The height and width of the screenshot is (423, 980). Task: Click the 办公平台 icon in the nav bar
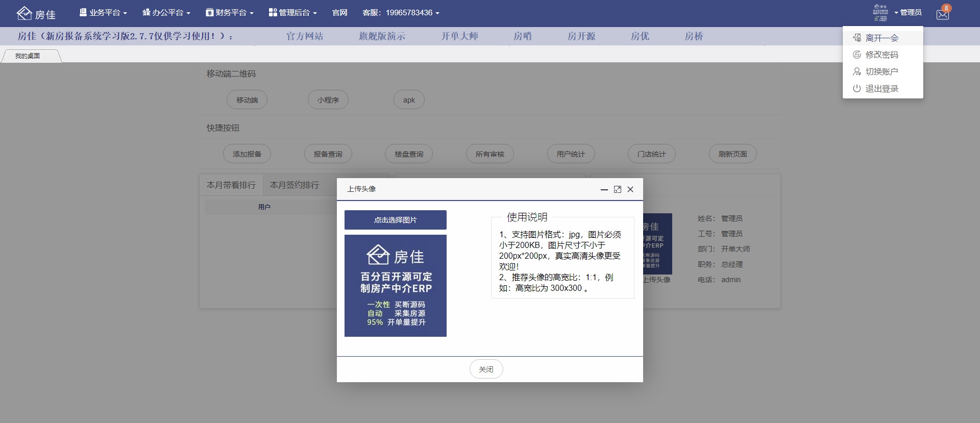(146, 12)
